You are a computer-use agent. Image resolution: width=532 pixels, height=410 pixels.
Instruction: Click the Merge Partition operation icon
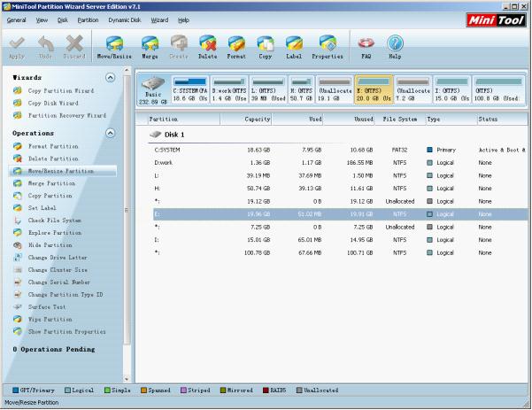click(18, 183)
